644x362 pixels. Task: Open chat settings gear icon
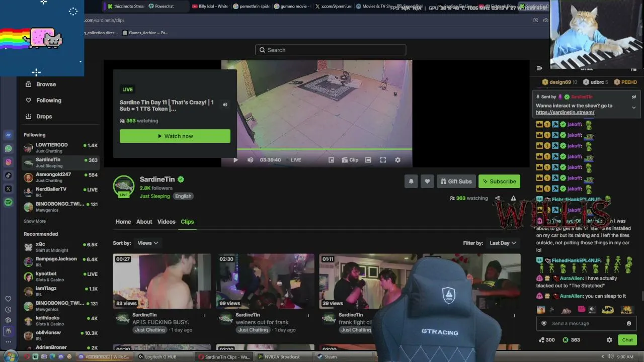click(609, 340)
